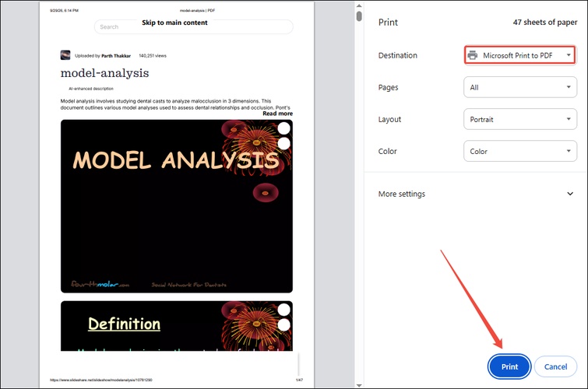Click the uploader avatar thumbnail
Image resolution: width=588 pixels, height=389 pixels.
point(65,55)
